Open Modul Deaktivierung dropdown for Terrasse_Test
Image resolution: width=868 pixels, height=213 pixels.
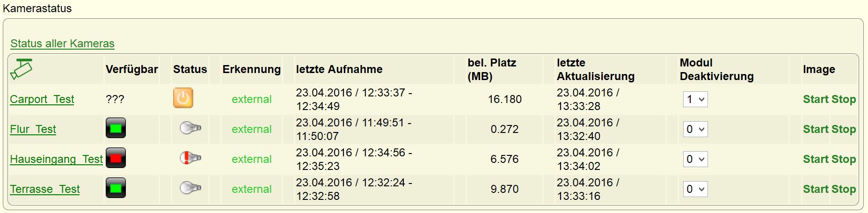(x=695, y=189)
